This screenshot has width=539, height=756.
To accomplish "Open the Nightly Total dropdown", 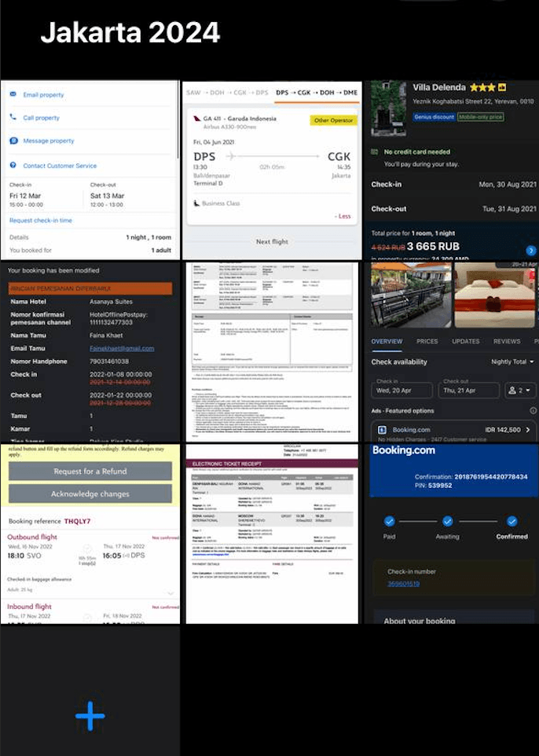I will (x=512, y=362).
